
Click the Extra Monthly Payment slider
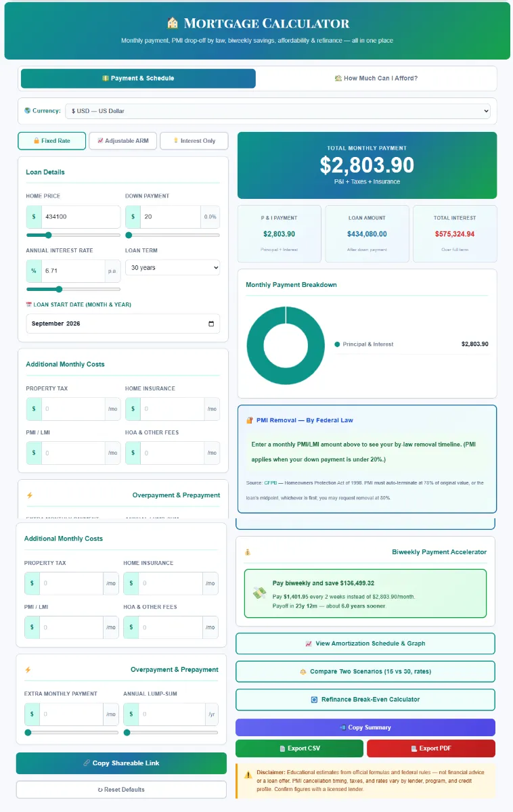(71, 732)
